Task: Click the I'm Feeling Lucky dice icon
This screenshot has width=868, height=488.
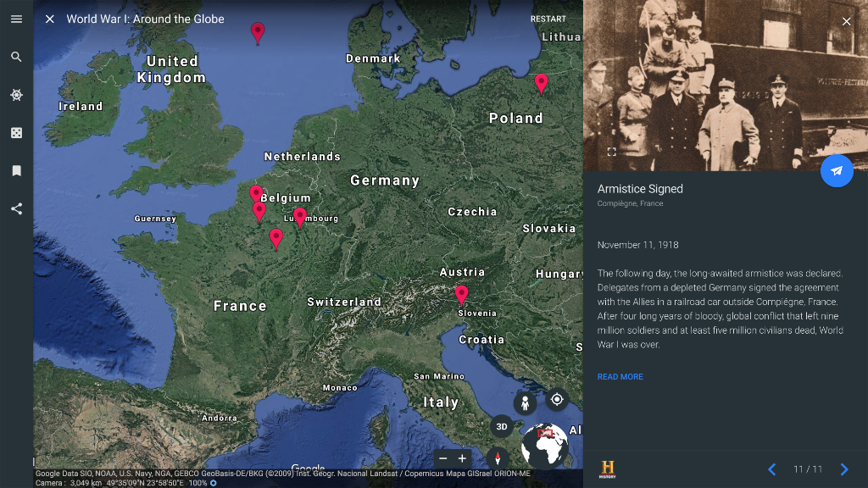Action: (17, 133)
